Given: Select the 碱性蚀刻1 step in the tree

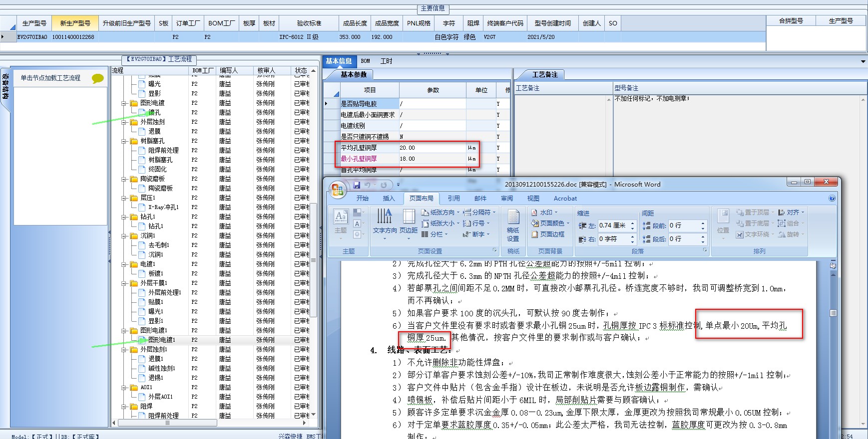Looking at the screenshot, I should click(x=162, y=369).
